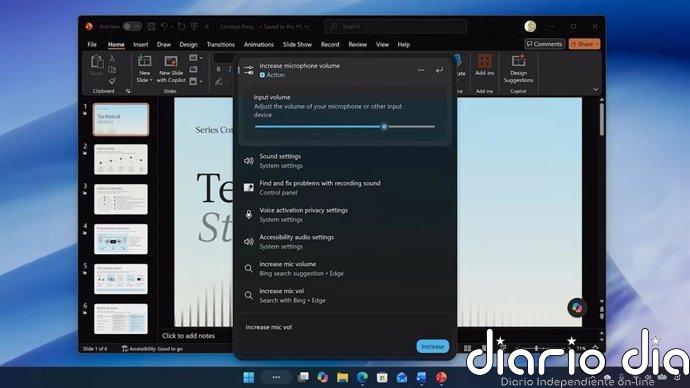The width and height of the screenshot is (690, 388).
Task: Open the Record tab
Action: coord(330,44)
